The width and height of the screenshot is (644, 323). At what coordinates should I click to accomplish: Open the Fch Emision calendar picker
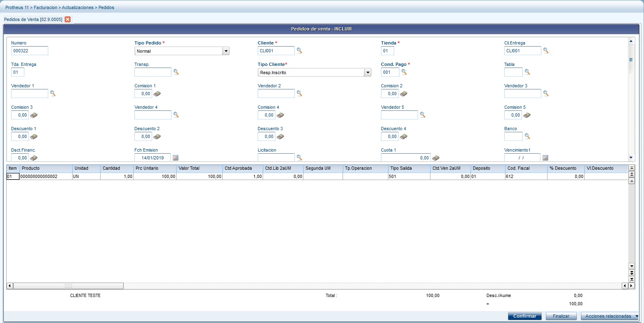point(175,158)
